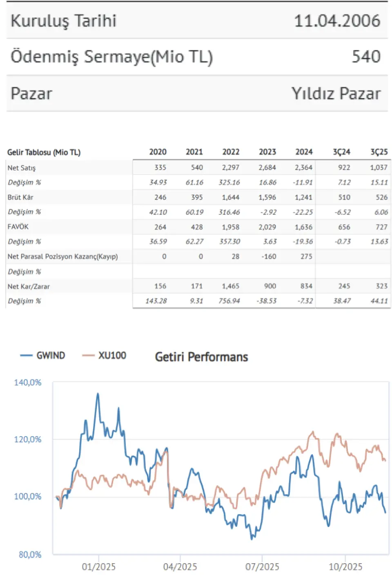392x582 pixels.
Task: Toggle the GWIND series legend label
Action: [x=51, y=355]
